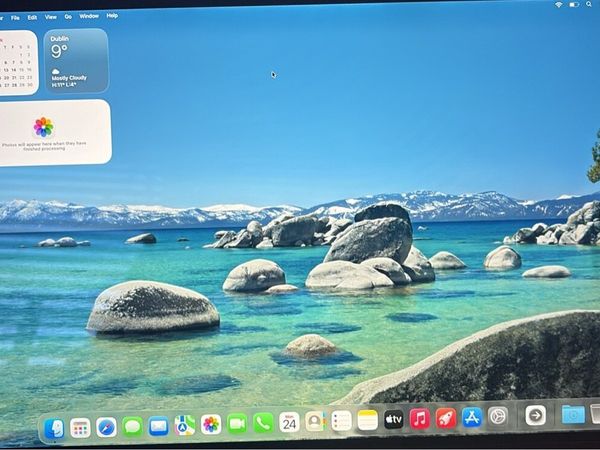The height and width of the screenshot is (450, 600).
Task: Open Apple TV app in dock
Action: tap(394, 420)
